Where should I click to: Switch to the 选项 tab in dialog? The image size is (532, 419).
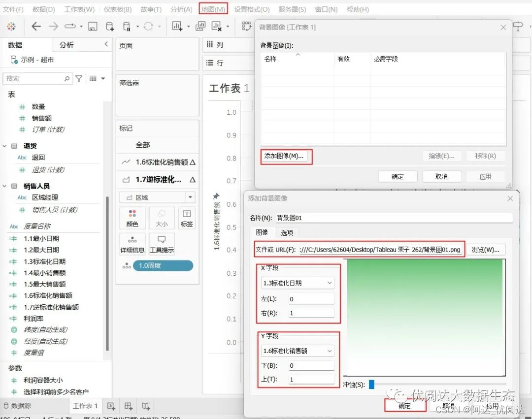point(287,232)
